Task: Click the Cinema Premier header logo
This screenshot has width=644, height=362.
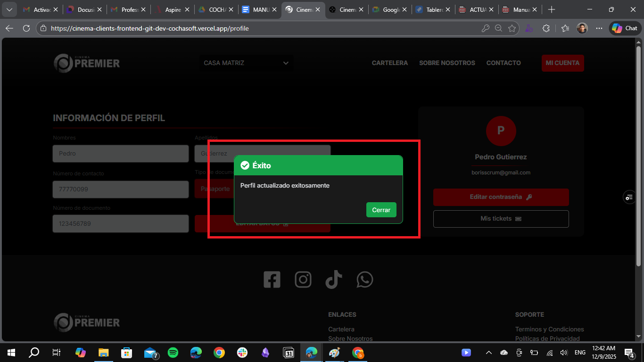Action: click(87, 63)
